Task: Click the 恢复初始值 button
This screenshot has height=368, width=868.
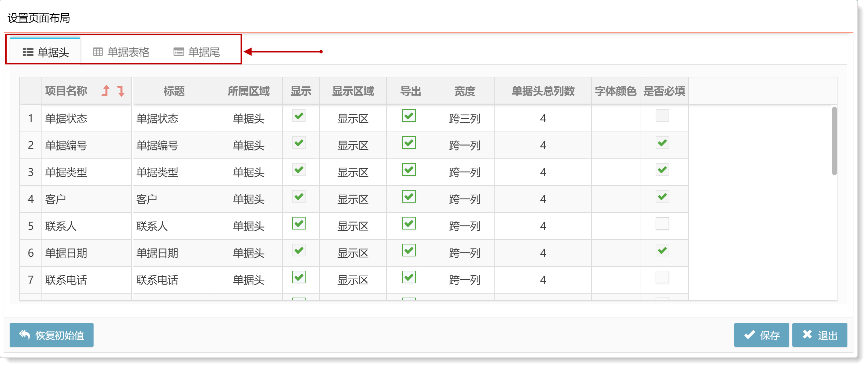Action: (51, 335)
